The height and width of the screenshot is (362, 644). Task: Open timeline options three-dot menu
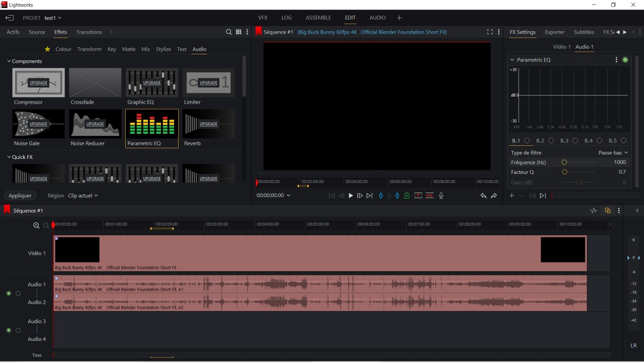619,211
